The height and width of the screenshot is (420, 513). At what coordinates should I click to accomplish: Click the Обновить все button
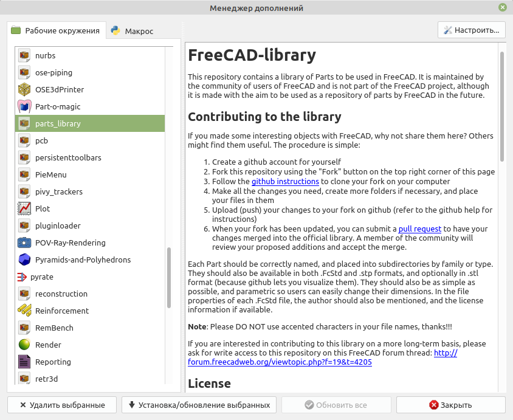click(336, 405)
